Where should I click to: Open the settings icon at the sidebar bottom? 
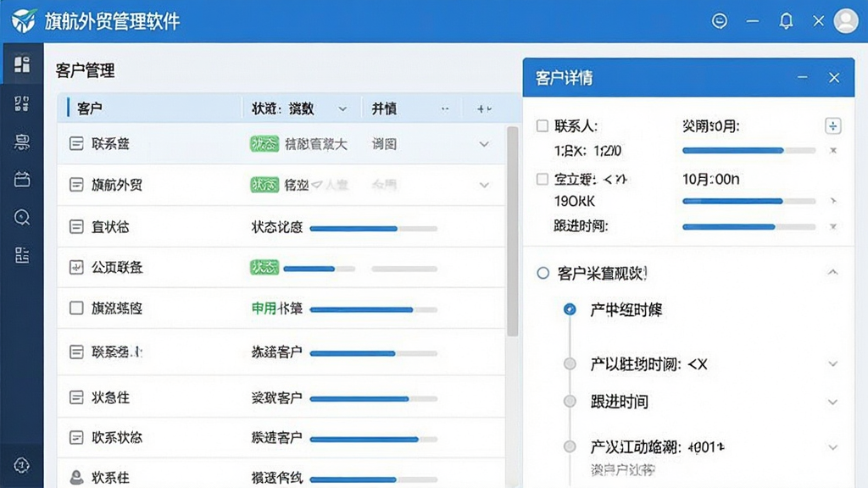21,465
